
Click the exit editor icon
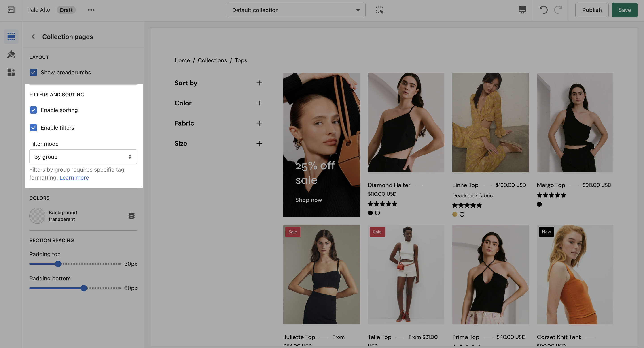(x=11, y=10)
